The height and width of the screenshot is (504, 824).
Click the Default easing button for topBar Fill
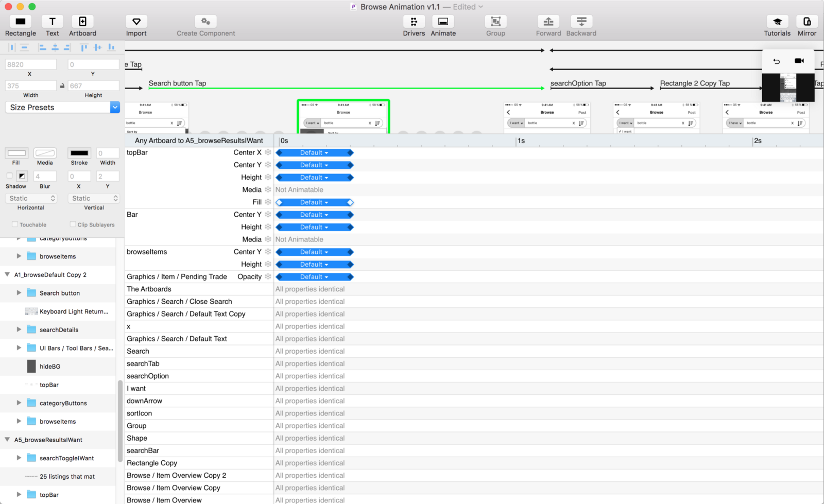point(314,202)
